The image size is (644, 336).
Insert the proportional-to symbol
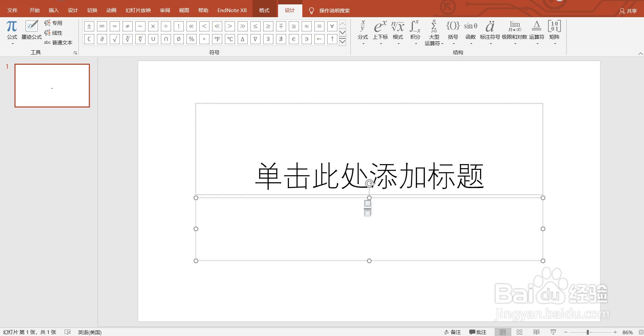[192, 26]
